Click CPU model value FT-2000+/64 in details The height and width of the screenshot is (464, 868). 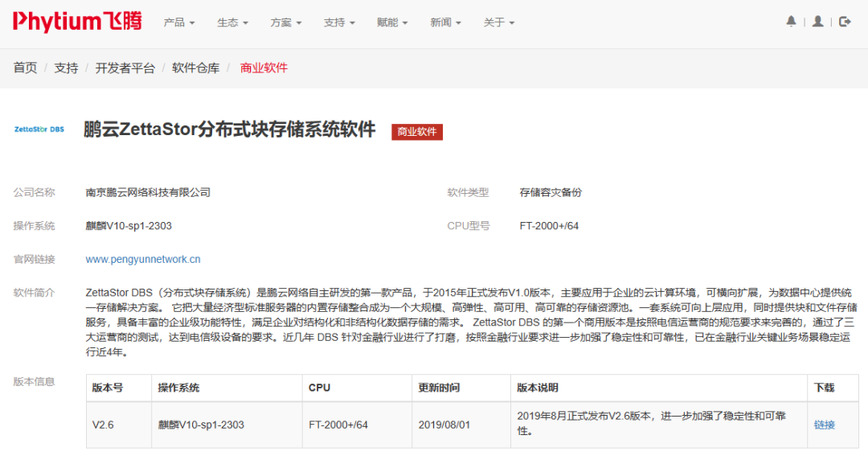pos(549,226)
